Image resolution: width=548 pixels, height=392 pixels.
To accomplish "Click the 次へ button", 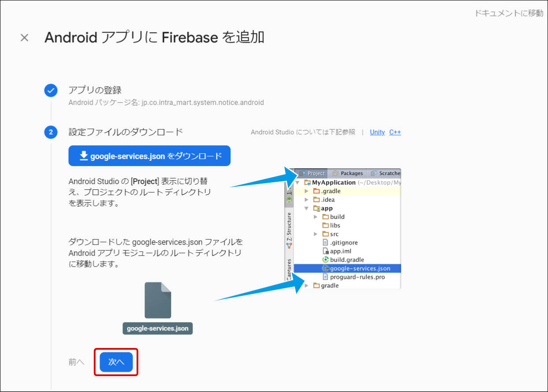I will pyautogui.click(x=116, y=362).
